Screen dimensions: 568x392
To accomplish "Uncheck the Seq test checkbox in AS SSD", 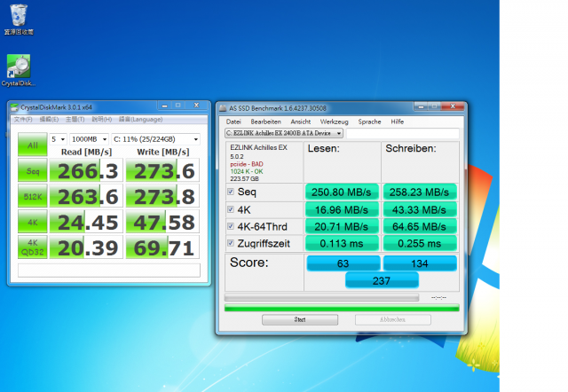I will 231,191.
